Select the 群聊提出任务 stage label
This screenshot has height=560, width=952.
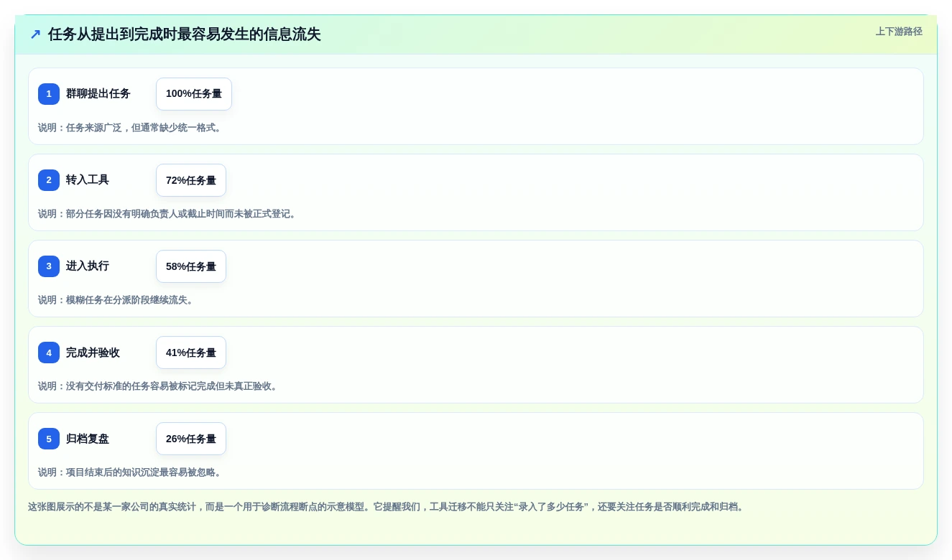pos(98,94)
